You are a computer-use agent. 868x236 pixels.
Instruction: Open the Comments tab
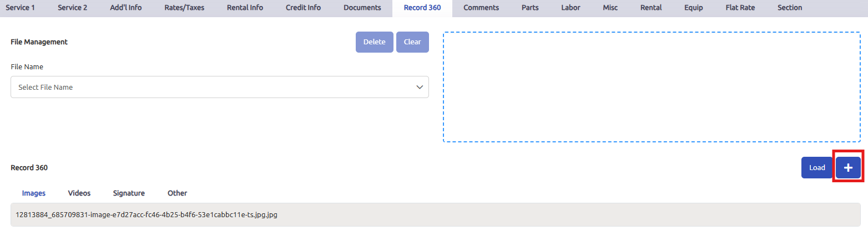click(481, 8)
